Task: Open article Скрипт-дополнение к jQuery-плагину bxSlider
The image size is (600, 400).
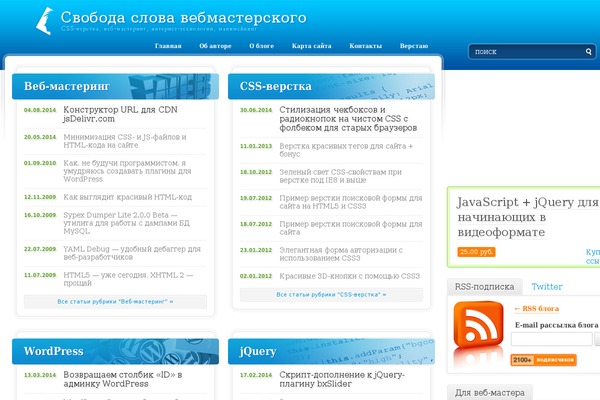Action: click(x=342, y=379)
